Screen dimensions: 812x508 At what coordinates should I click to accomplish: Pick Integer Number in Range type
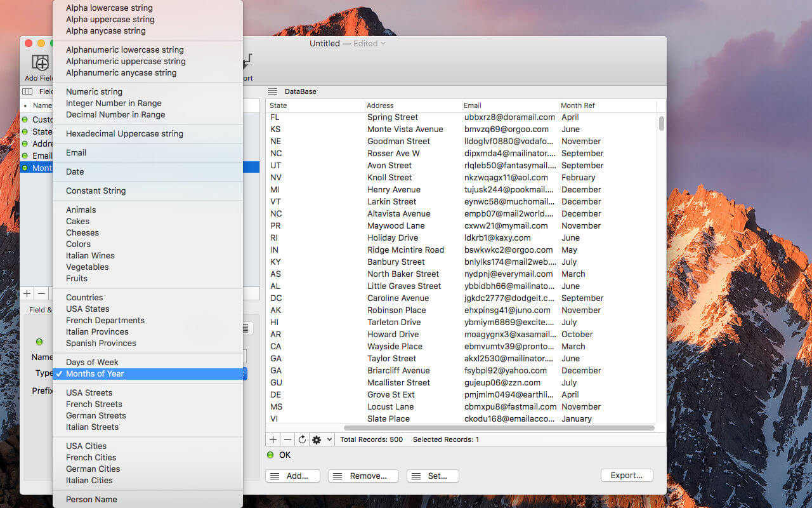click(x=114, y=103)
